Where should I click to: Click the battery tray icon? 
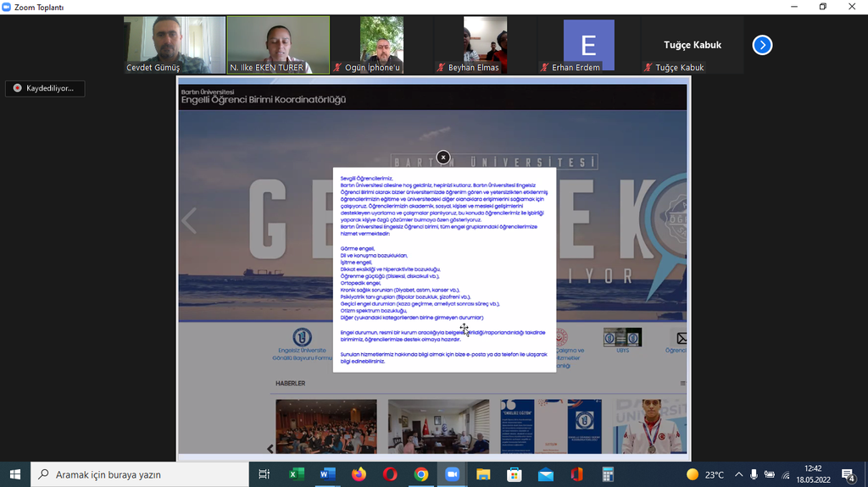[x=770, y=474]
